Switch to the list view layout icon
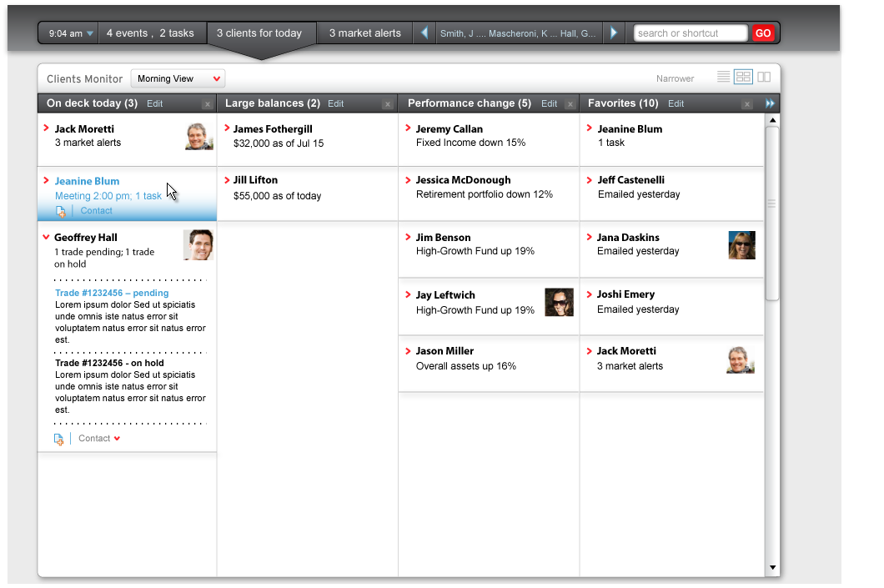 pos(723,78)
